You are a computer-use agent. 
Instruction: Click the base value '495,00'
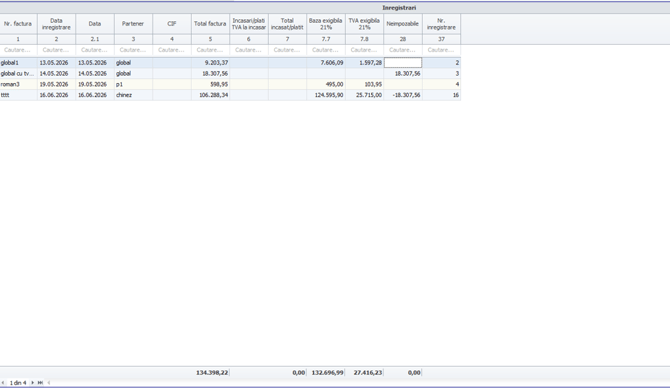[x=335, y=84]
